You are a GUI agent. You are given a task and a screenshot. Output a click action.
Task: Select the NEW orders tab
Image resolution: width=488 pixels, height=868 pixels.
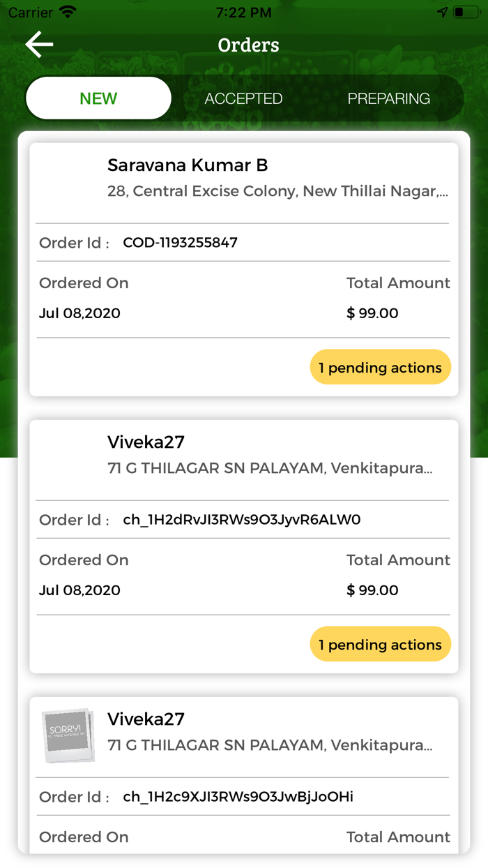[98, 98]
